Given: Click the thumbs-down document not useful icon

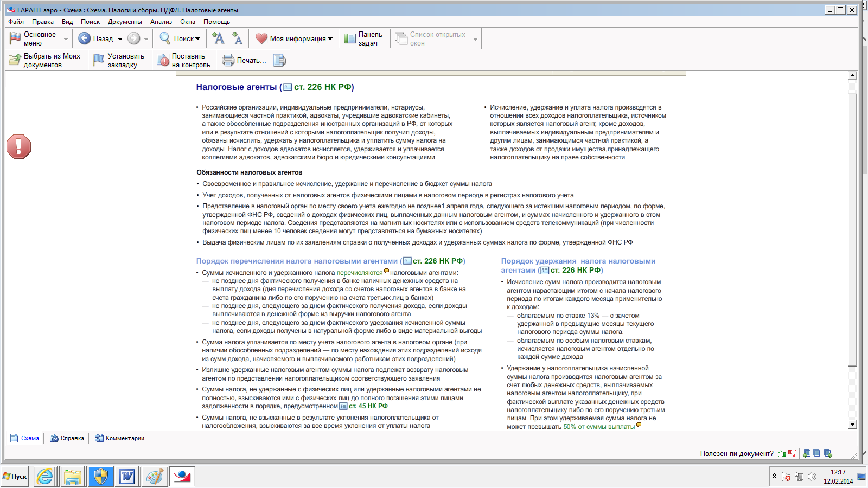Looking at the screenshot, I should tap(793, 453).
